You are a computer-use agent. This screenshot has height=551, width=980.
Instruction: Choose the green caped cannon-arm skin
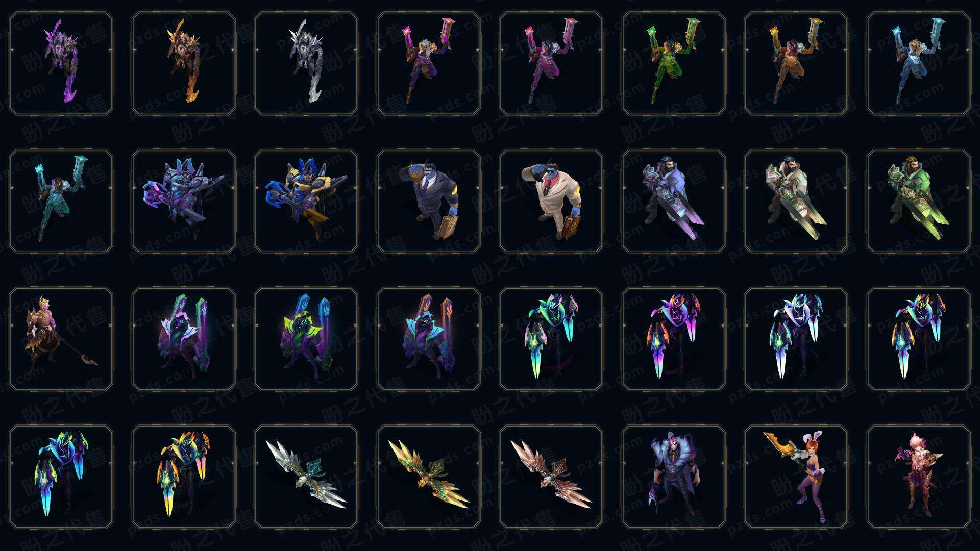click(x=919, y=201)
